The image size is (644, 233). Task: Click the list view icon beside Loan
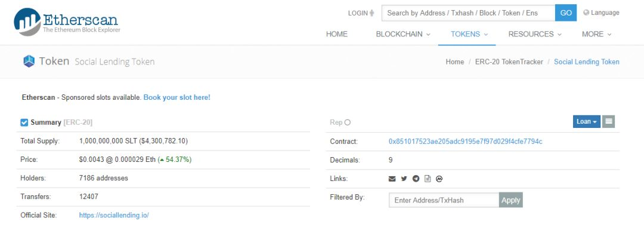[609, 121]
